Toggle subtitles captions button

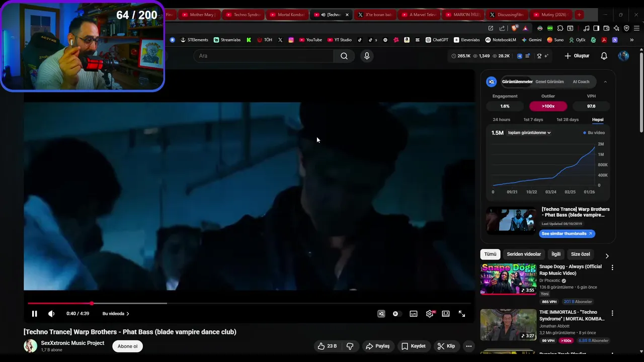tap(414, 314)
